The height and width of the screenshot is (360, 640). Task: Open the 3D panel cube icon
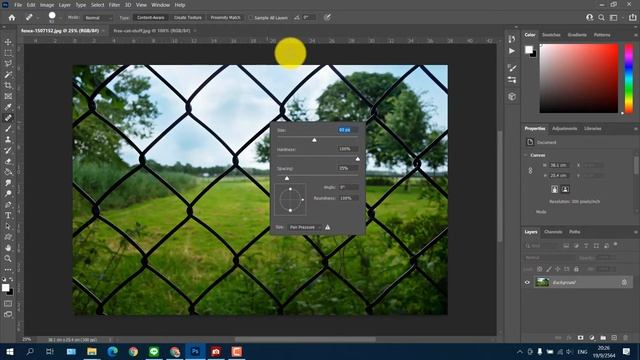click(x=512, y=97)
